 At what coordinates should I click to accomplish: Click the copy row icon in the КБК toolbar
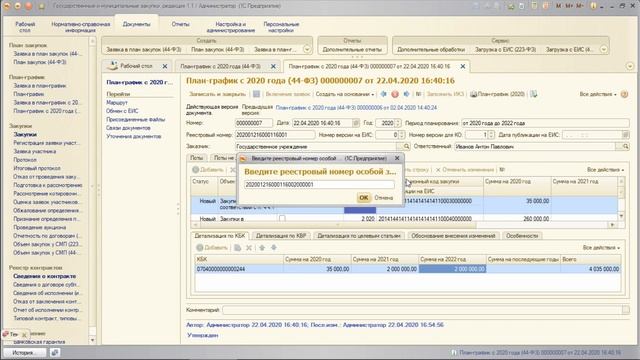pyautogui.click(x=238, y=248)
